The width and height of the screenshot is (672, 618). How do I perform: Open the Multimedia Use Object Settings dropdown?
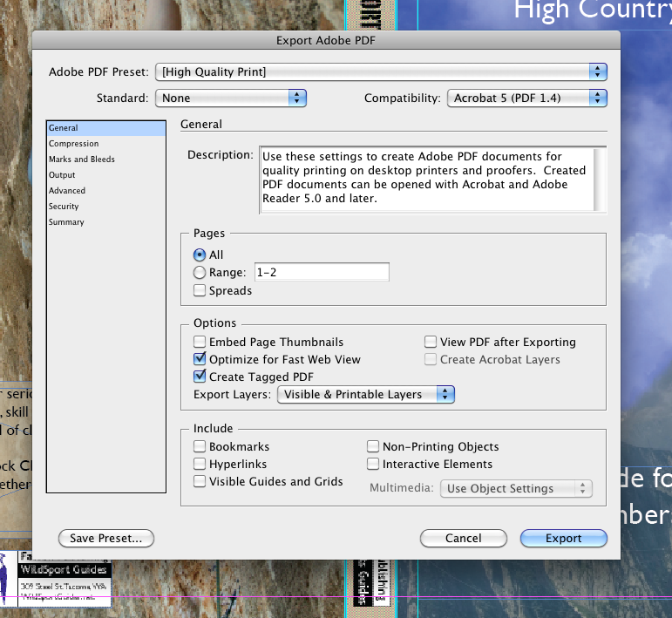click(516, 489)
